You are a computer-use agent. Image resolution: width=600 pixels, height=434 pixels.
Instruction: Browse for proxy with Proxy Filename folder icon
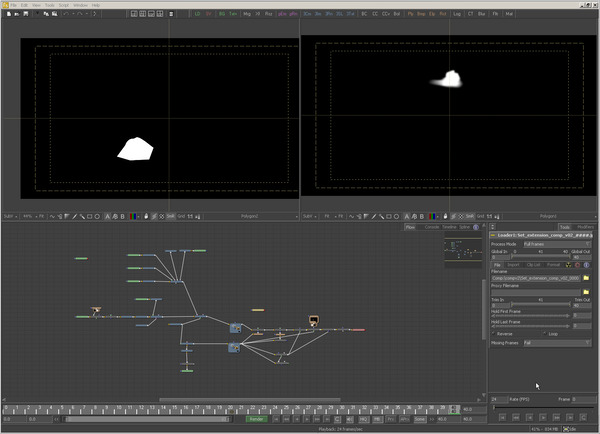click(586, 292)
